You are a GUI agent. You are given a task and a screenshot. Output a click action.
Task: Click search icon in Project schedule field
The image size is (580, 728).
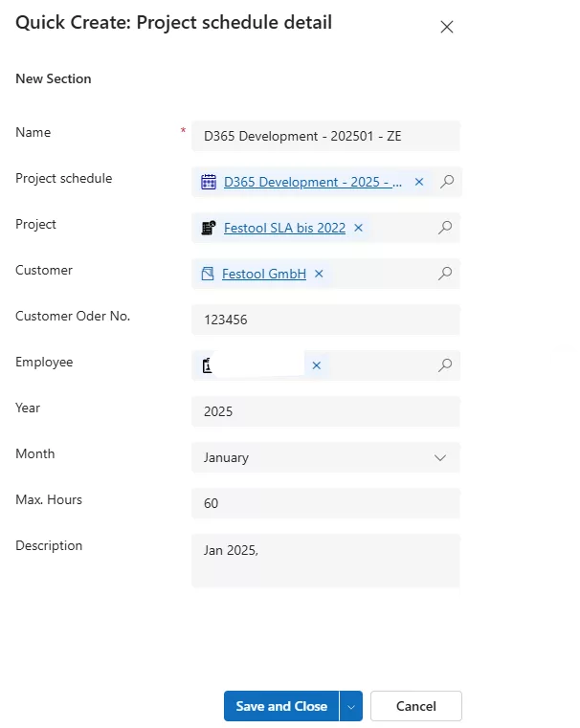(x=446, y=182)
